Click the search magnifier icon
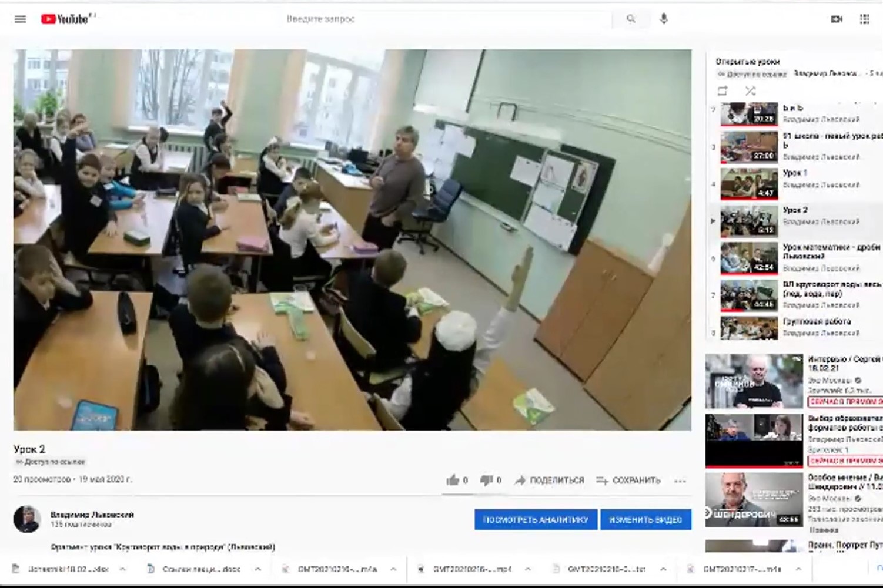 [631, 19]
